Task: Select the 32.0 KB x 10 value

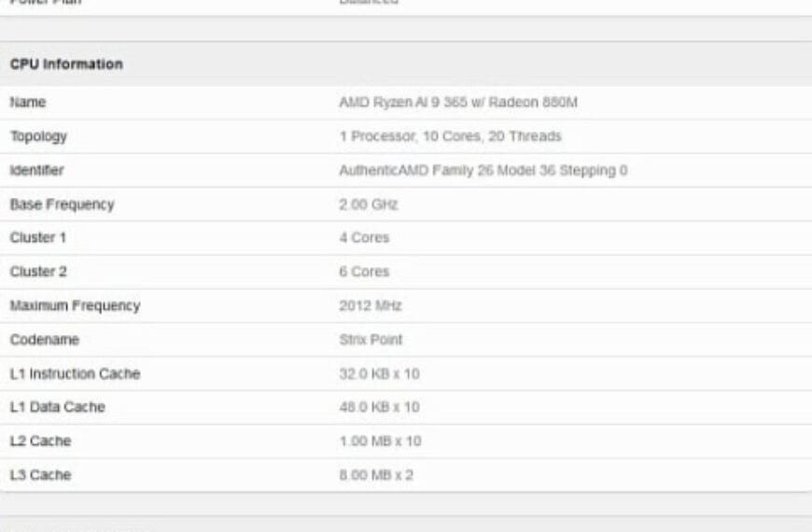Action: click(x=379, y=374)
